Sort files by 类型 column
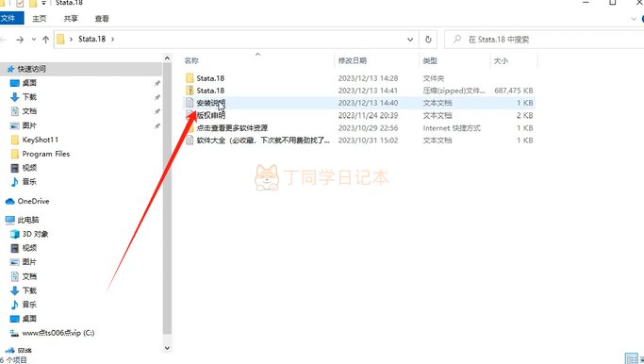Viewport: 644px width, 364px height. coord(430,60)
